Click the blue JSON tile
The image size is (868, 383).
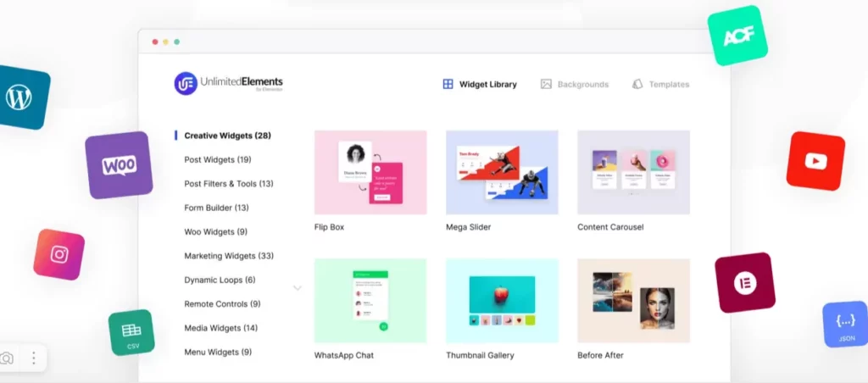point(845,325)
